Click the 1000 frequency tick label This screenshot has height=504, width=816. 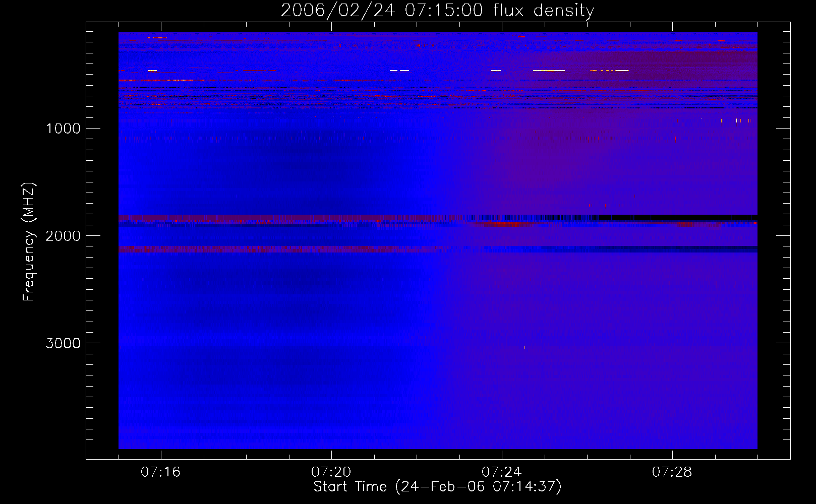pyautogui.click(x=64, y=129)
